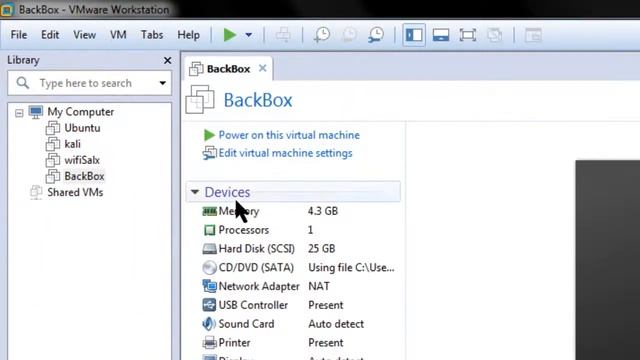Click the network adapter value NAT
This screenshot has height=360, width=640.
[319, 286]
